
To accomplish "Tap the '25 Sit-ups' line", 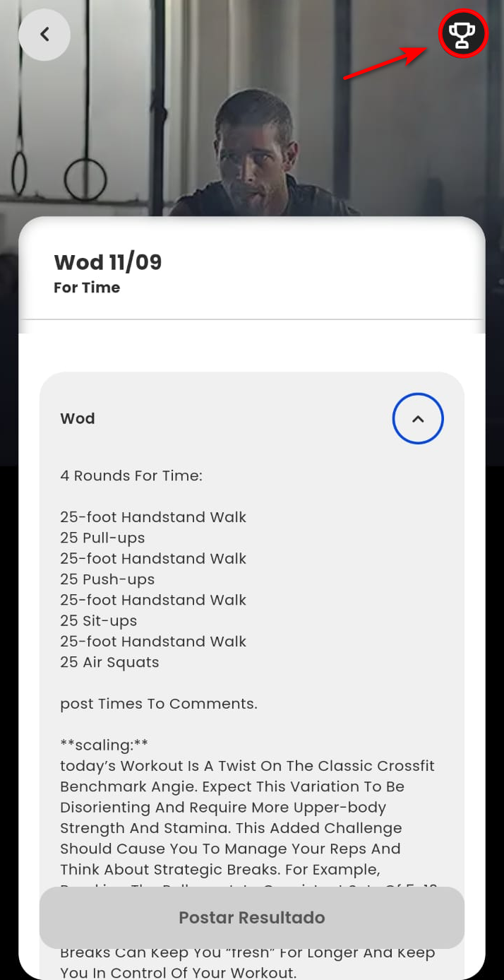I will click(x=99, y=621).
